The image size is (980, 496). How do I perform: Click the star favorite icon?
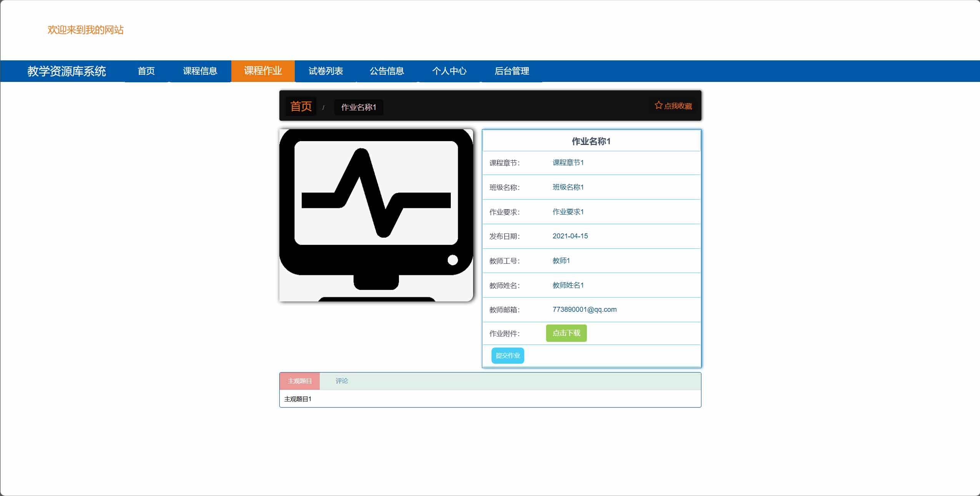658,105
